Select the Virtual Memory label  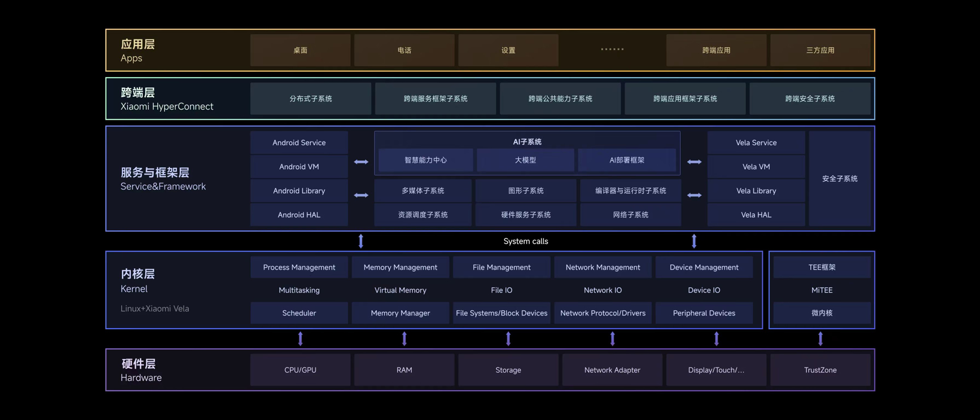coord(400,290)
